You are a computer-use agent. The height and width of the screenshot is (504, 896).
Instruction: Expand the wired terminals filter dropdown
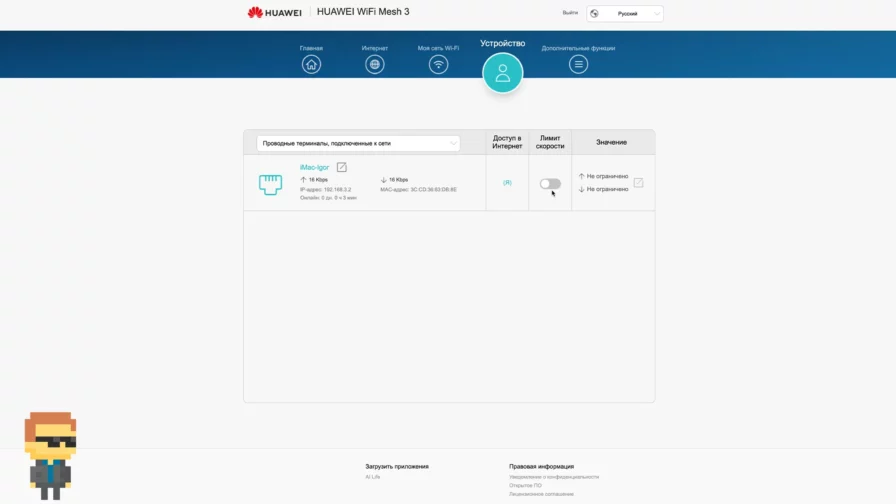[358, 143]
